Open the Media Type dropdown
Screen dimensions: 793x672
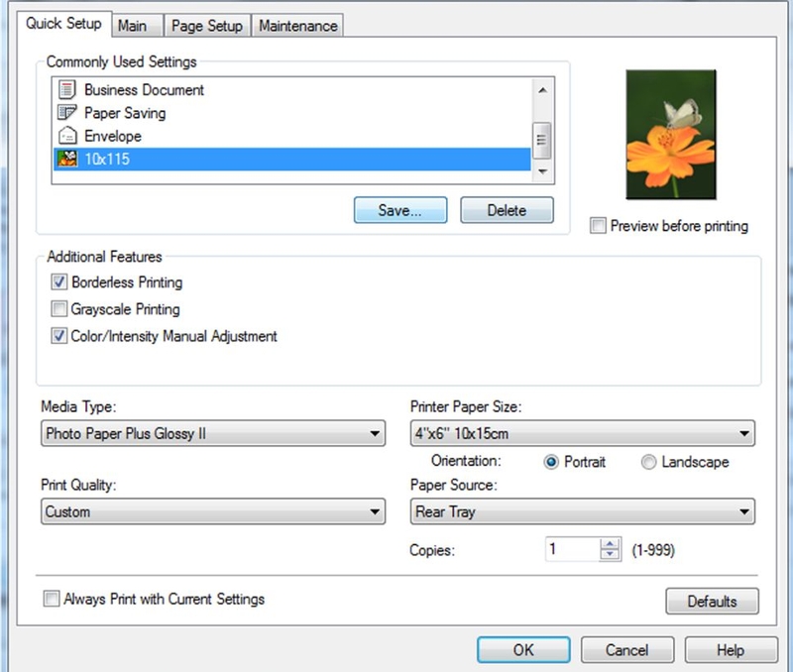coord(213,433)
